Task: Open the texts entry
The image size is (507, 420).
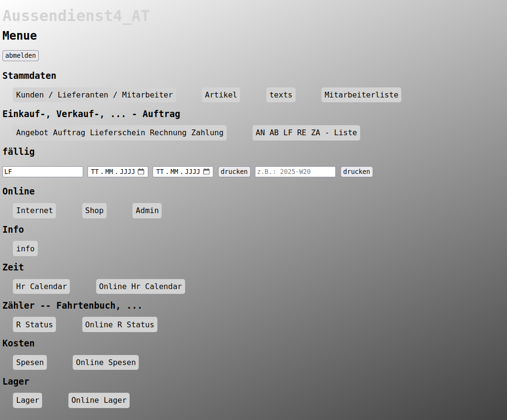Action: pos(281,95)
